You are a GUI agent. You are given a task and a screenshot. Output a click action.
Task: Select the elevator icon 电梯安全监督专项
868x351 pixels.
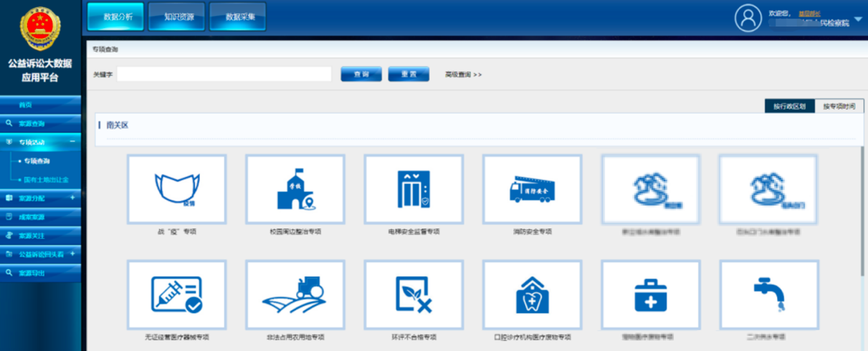point(413,189)
